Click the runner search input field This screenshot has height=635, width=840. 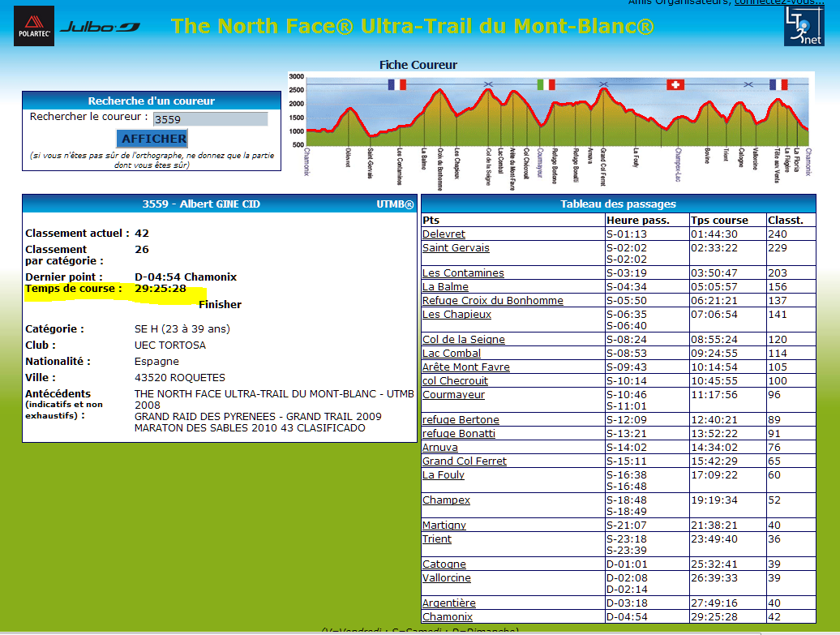[211, 119]
